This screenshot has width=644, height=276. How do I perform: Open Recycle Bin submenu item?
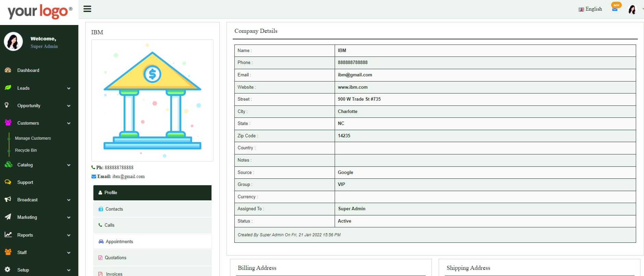tap(26, 150)
